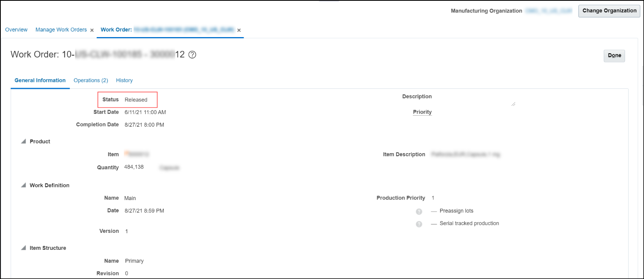Click the Manufacturing Organization label
The height and width of the screenshot is (279, 644).
click(486, 11)
